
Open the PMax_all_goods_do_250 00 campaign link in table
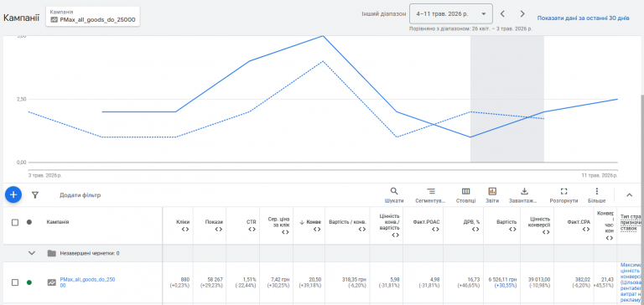(x=87, y=282)
